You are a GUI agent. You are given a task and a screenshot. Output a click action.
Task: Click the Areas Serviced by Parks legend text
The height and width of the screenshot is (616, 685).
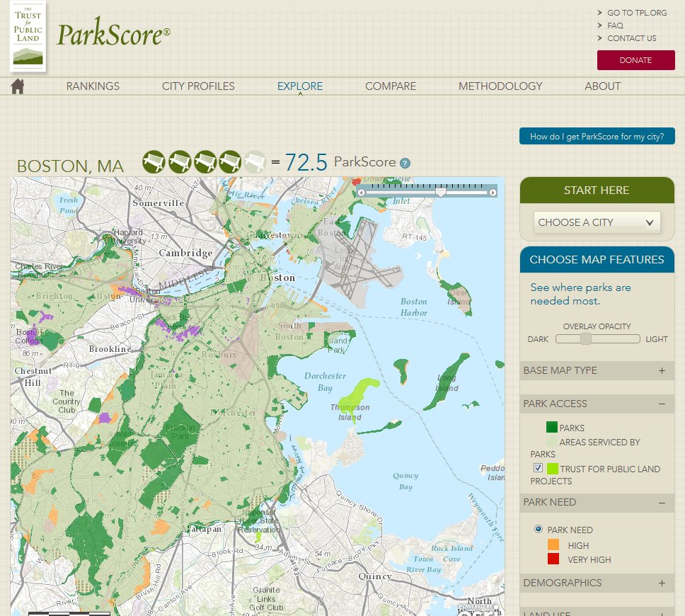[585, 448]
